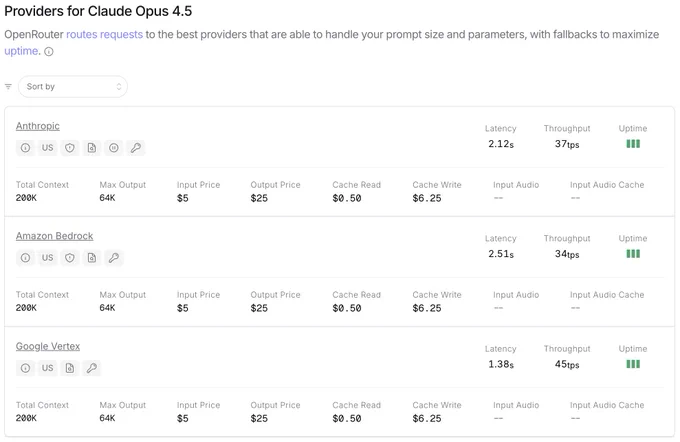This screenshot has width=680, height=442.
Task: Follow the uptime link in description
Action: tap(21, 51)
